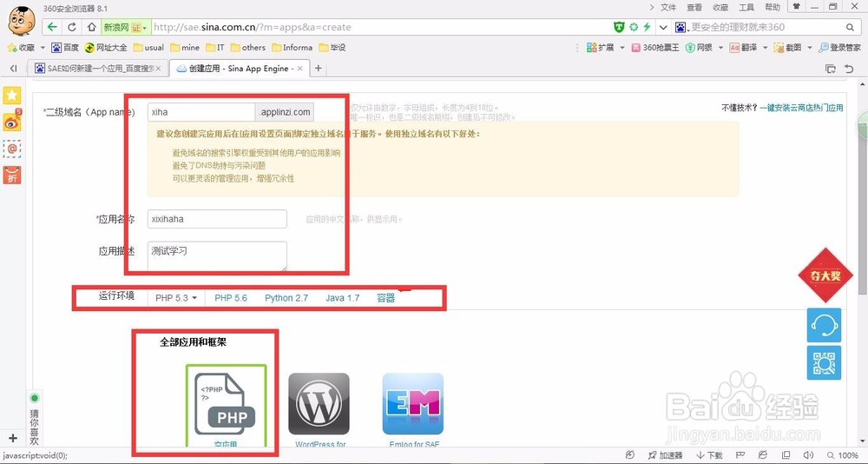The height and width of the screenshot is (464, 868).
Task: Expand the 截图 screenshot dropdown arrow
Action: [810, 48]
